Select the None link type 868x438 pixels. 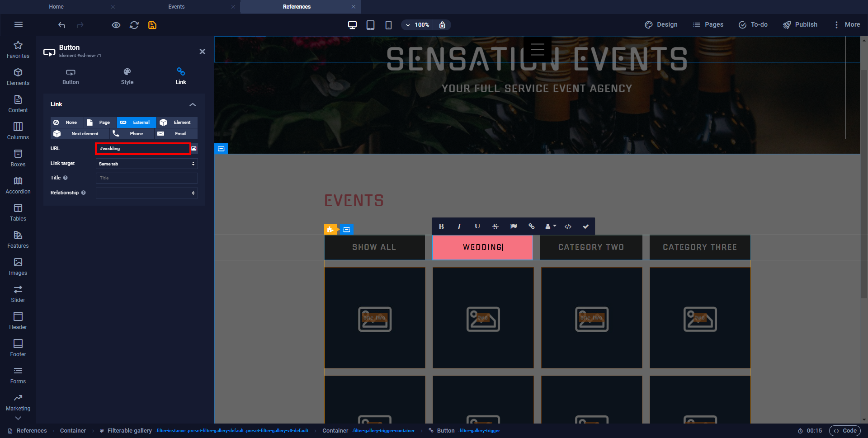pos(66,122)
